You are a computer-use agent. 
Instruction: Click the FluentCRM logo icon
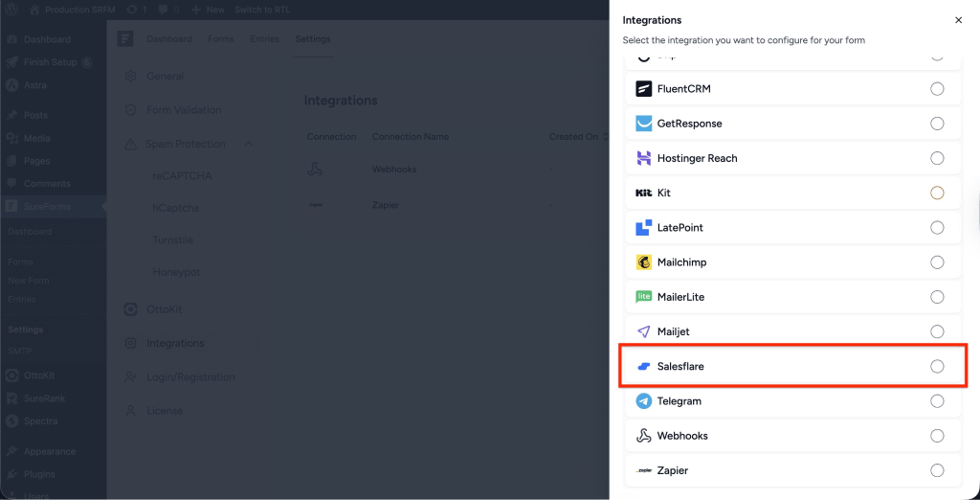(644, 89)
